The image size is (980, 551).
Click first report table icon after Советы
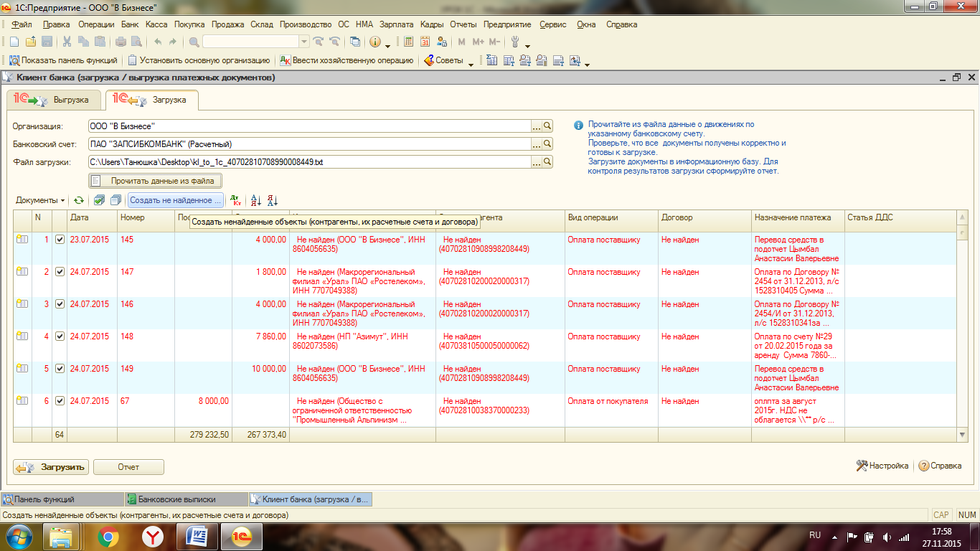492,60
